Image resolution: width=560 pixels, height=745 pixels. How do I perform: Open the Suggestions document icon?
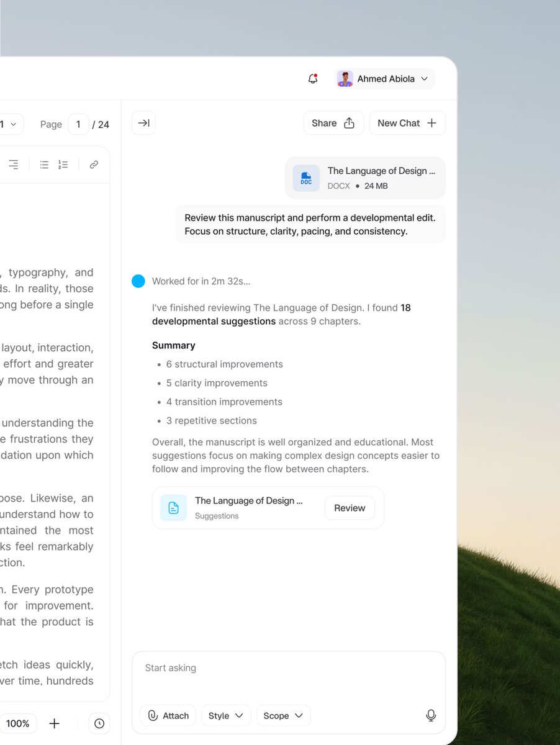(173, 508)
